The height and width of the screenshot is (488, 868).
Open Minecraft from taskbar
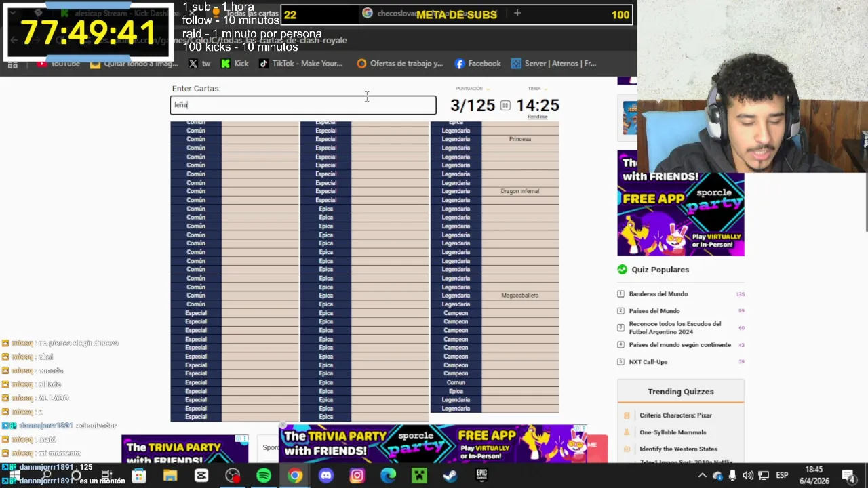point(419,476)
